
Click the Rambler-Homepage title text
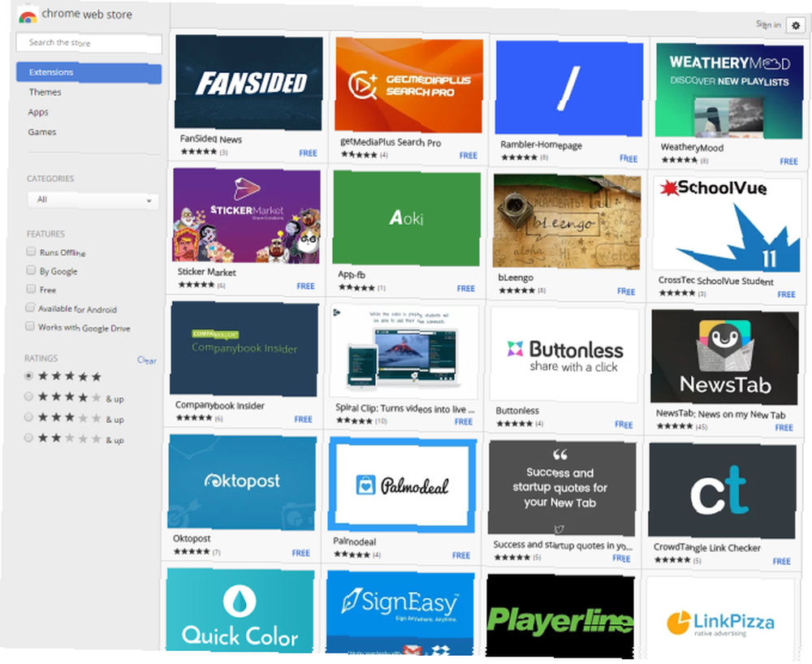pos(541,145)
